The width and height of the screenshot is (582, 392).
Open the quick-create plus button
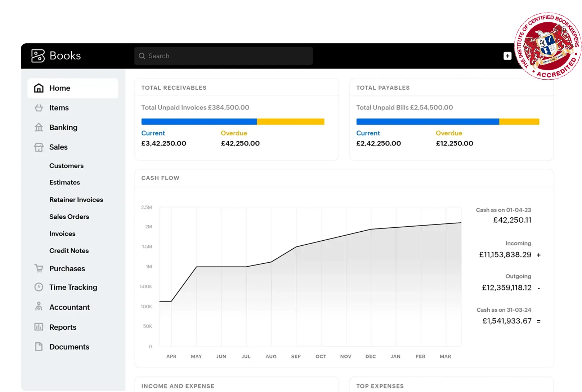[x=507, y=55]
